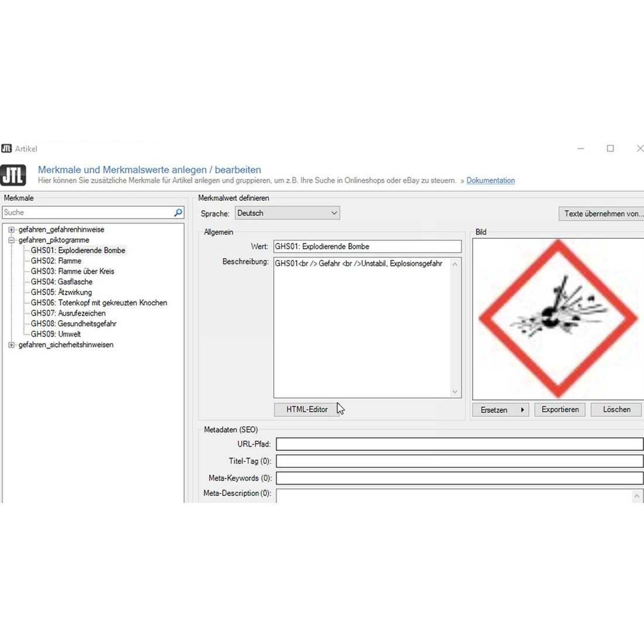This screenshot has width=644, height=644.
Task: Click Beschreibung scrollbar up arrow
Action: click(x=455, y=264)
